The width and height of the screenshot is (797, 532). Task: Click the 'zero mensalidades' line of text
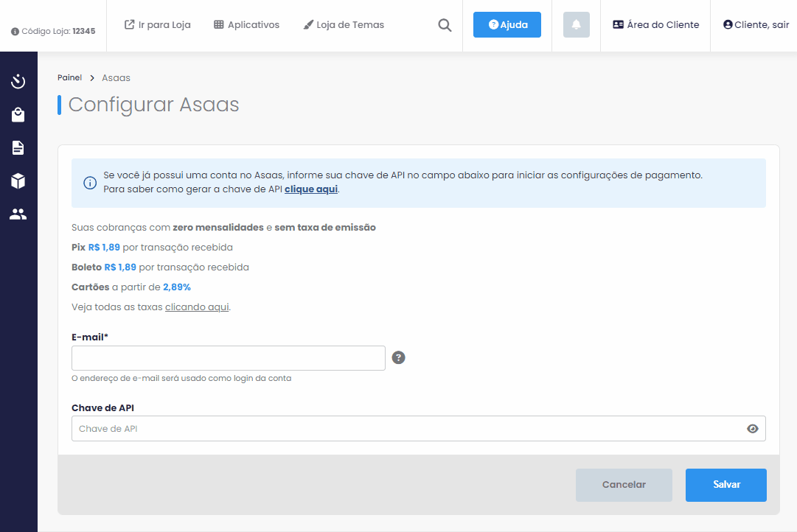[223, 228]
